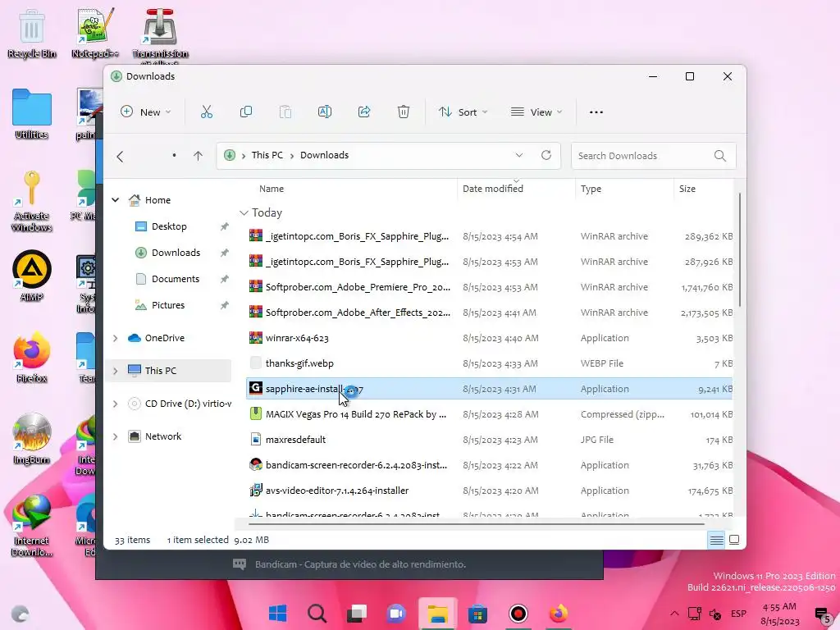Open Microsoft Store on taskbar
Screen dimensions: 840x630
(478, 614)
